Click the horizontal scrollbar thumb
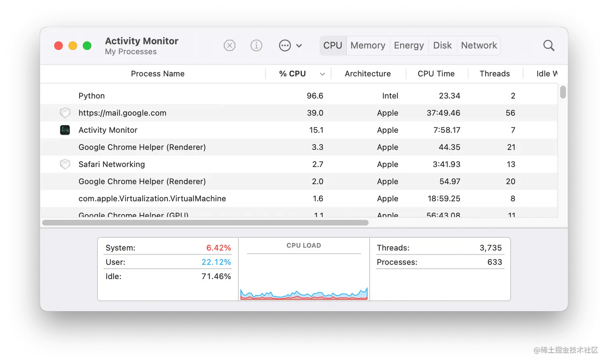 (x=205, y=222)
